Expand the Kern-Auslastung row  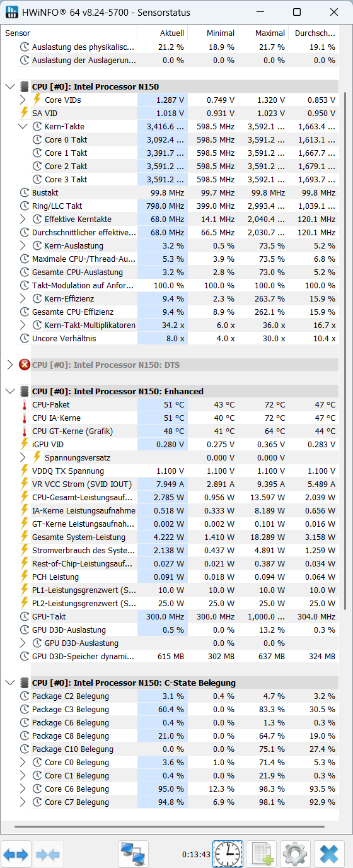point(23,245)
